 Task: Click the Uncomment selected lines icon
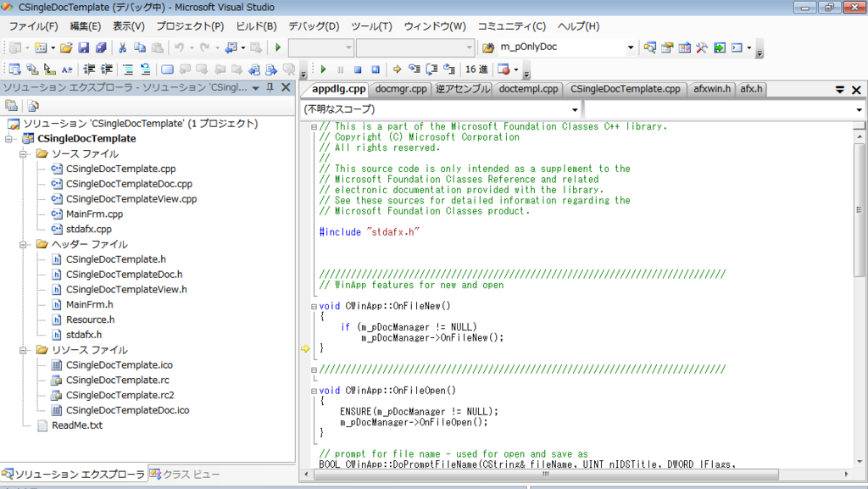coord(145,69)
